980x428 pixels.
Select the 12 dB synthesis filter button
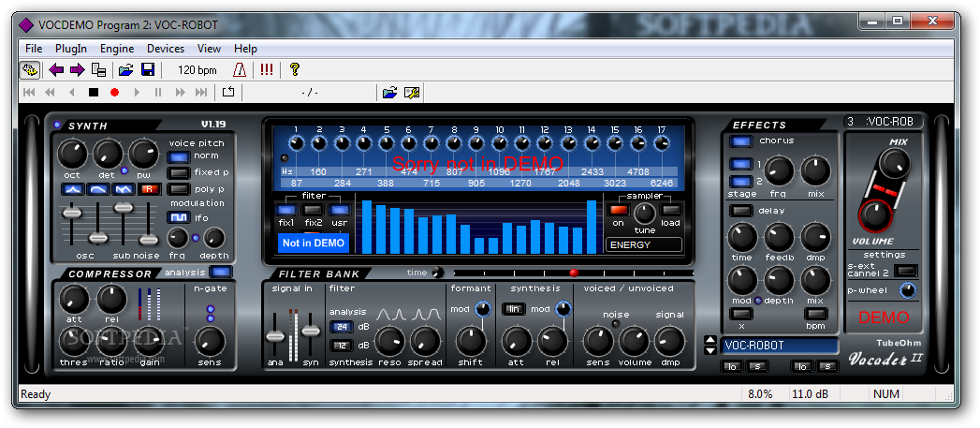click(342, 346)
